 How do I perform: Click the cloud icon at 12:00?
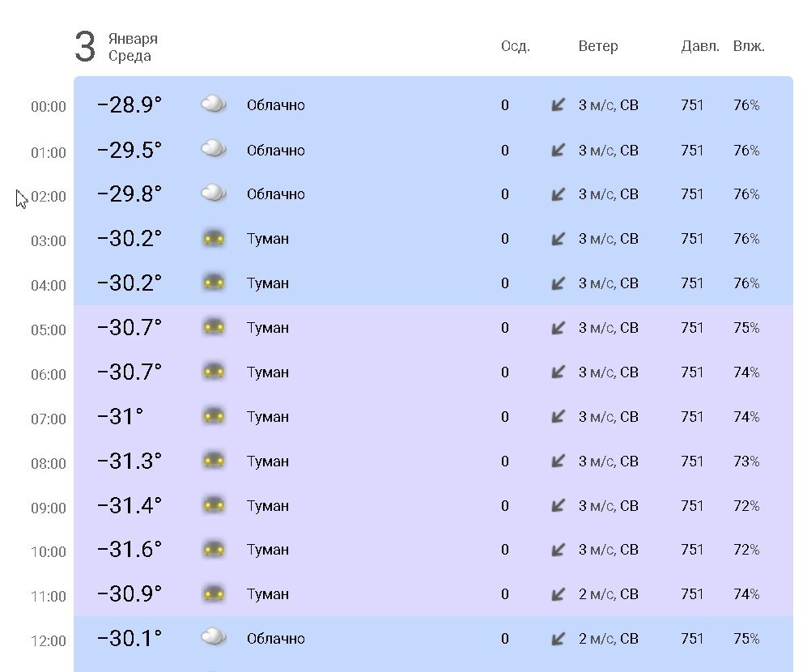[x=214, y=637]
